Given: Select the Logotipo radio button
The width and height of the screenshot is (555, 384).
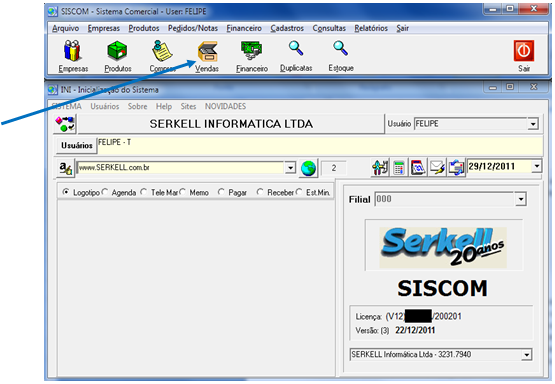Looking at the screenshot, I should 66,192.
